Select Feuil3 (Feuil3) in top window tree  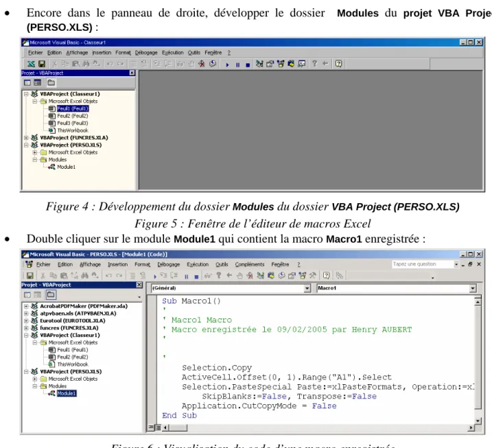(73, 123)
